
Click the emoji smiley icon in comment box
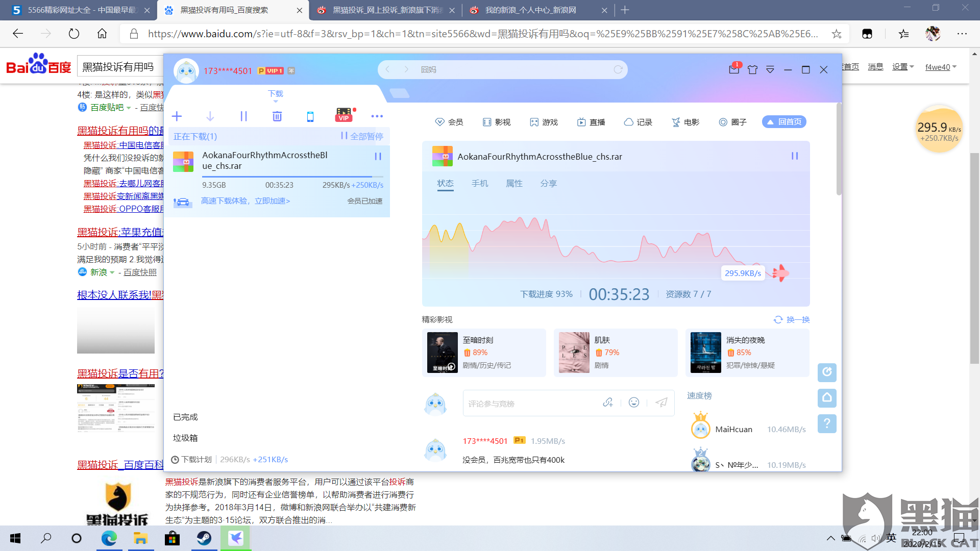point(633,403)
